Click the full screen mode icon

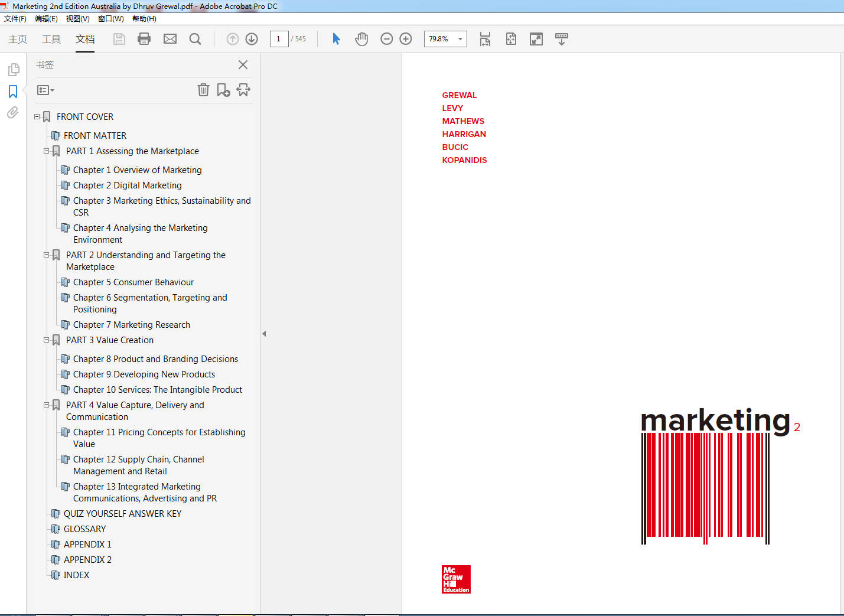536,39
